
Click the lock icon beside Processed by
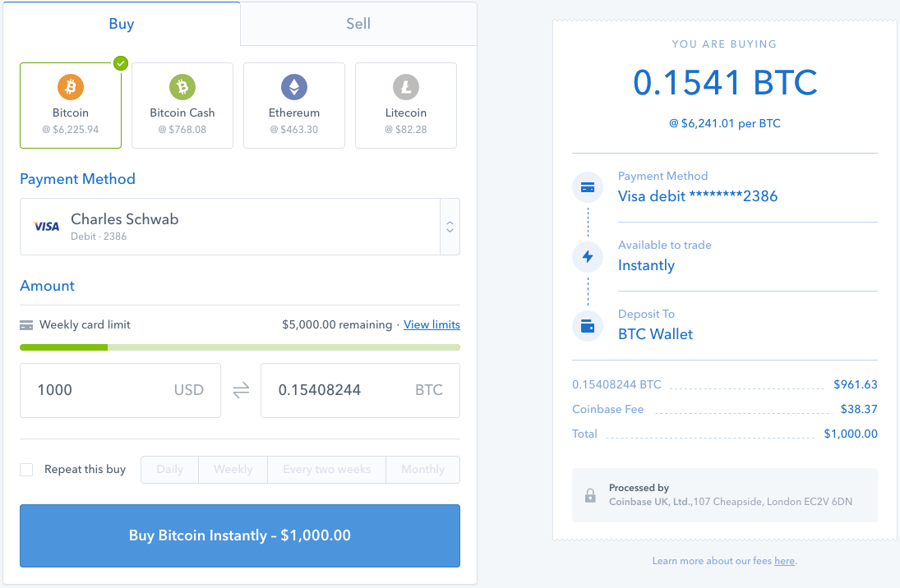(x=589, y=496)
